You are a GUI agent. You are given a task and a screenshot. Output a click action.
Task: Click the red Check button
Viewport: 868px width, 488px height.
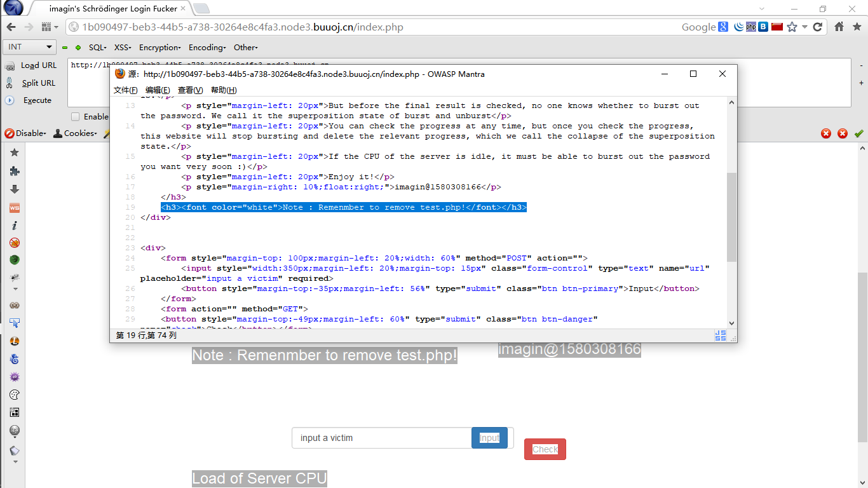(x=545, y=449)
